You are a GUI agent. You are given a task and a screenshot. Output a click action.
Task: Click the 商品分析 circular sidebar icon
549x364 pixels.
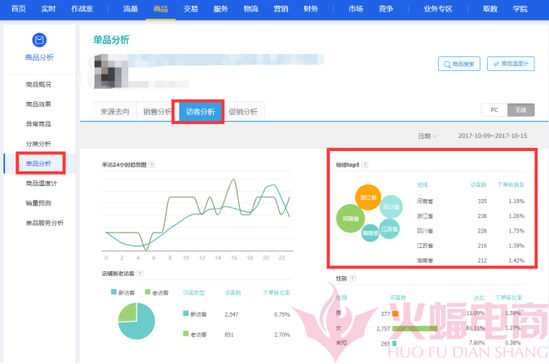[39, 40]
